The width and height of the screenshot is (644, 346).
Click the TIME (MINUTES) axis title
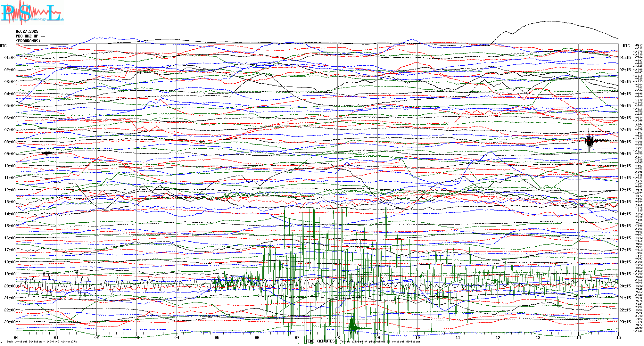(321, 341)
